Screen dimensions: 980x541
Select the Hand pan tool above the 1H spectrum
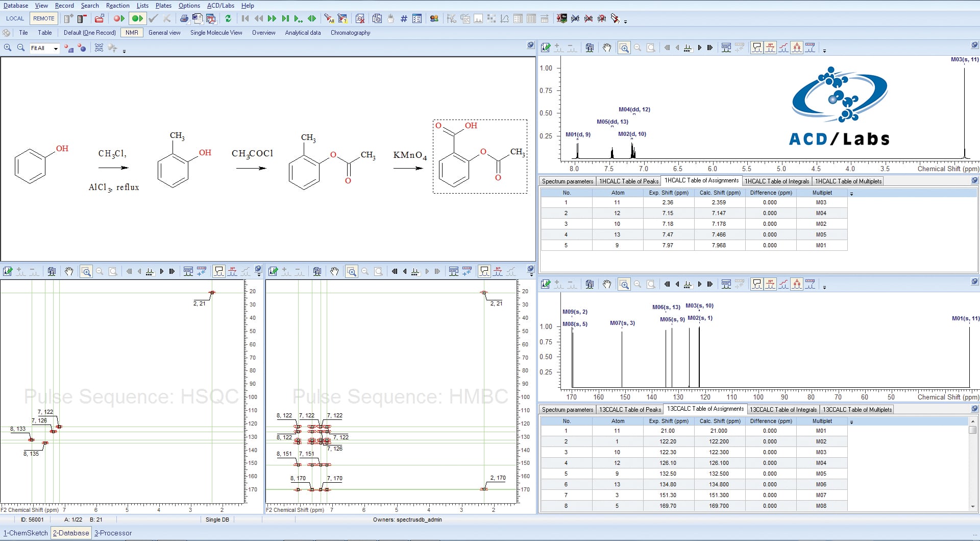(607, 48)
